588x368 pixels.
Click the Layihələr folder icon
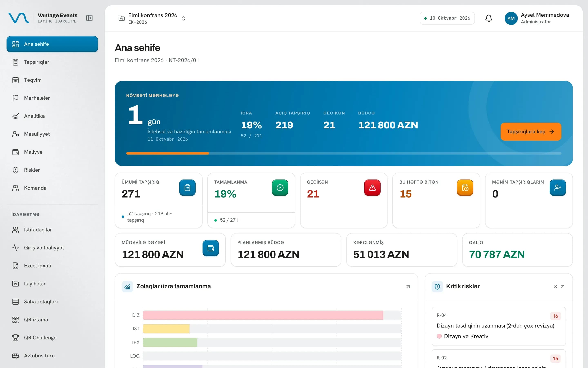coord(16,284)
